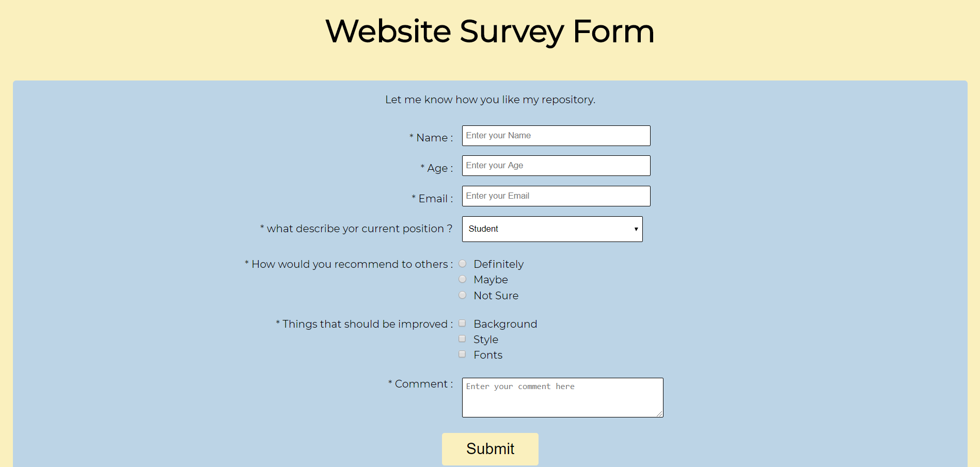Check the Background improvement checkbox

(462, 323)
